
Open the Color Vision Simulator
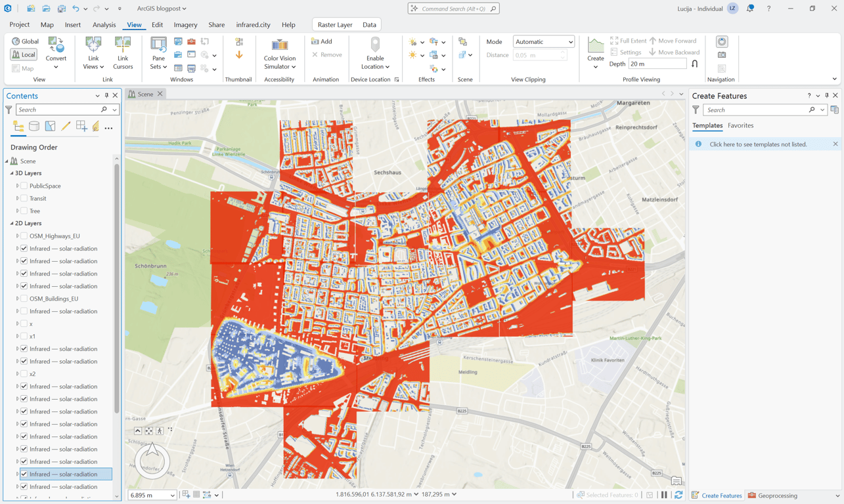point(280,54)
